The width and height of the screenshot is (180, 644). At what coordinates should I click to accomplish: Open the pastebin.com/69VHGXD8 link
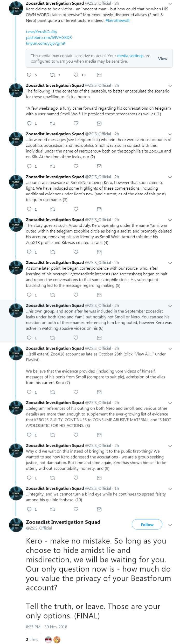pos(49,37)
